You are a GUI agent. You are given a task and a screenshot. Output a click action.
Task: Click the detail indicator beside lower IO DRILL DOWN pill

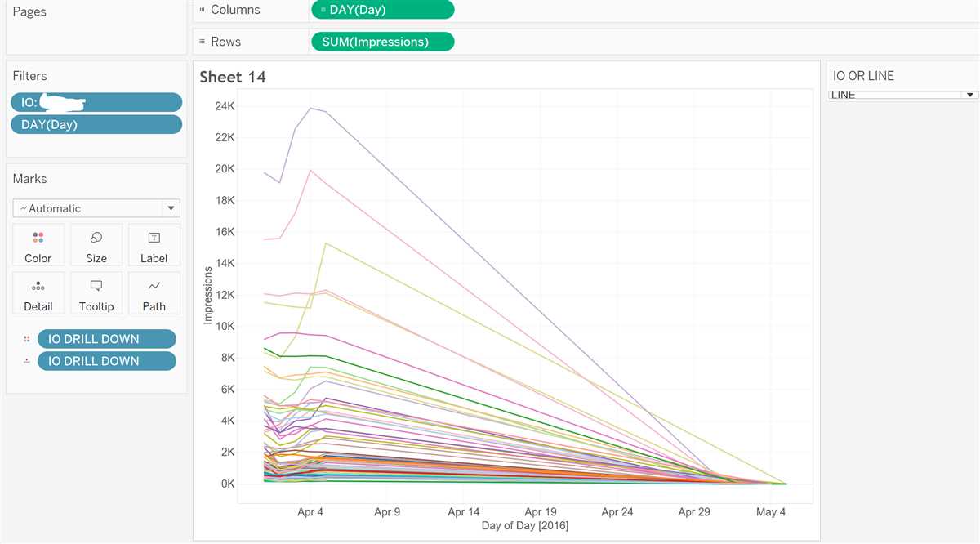point(24,360)
